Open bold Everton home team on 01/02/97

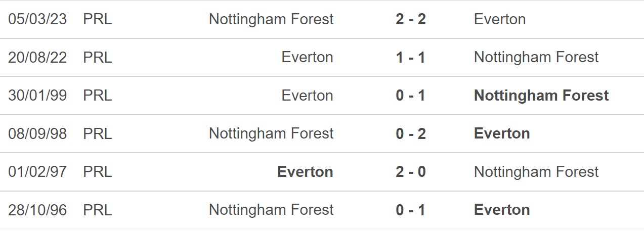306,172
